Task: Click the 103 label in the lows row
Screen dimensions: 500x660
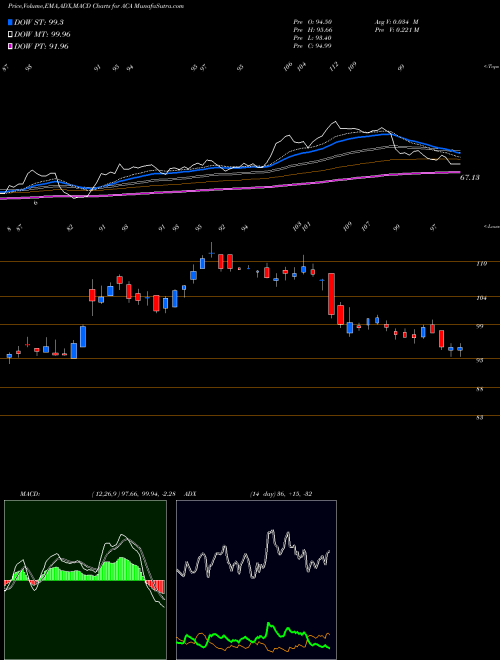Action: tap(298, 227)
